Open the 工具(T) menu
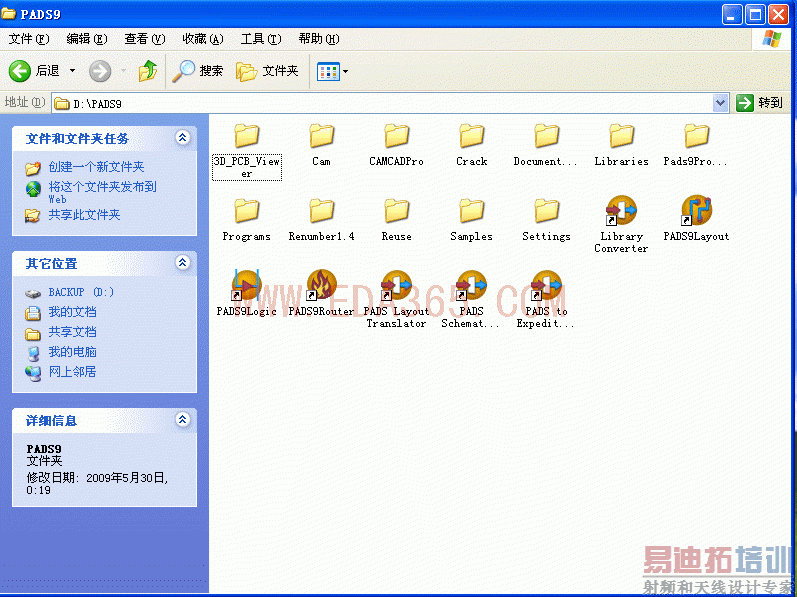 (x=261, y=39)
